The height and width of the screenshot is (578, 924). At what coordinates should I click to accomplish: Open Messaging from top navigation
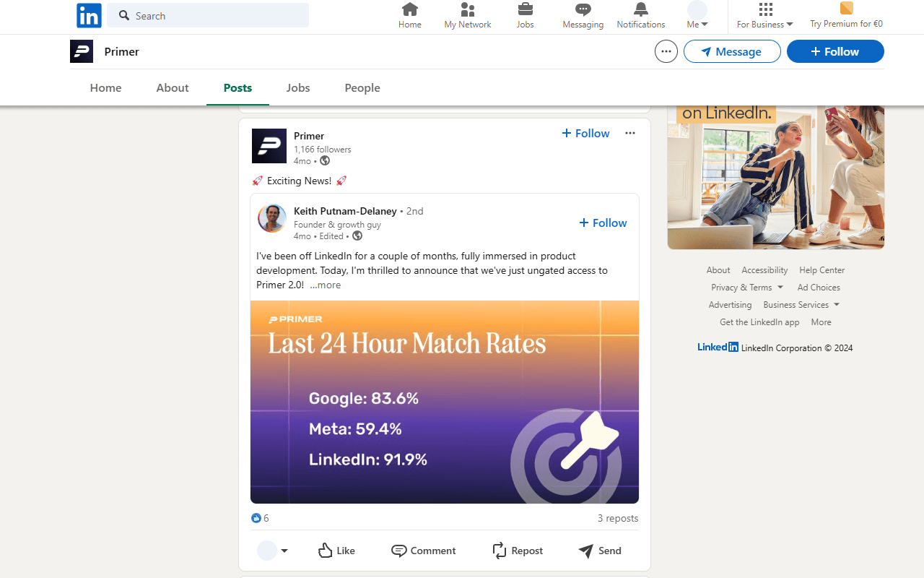point(583,16)
